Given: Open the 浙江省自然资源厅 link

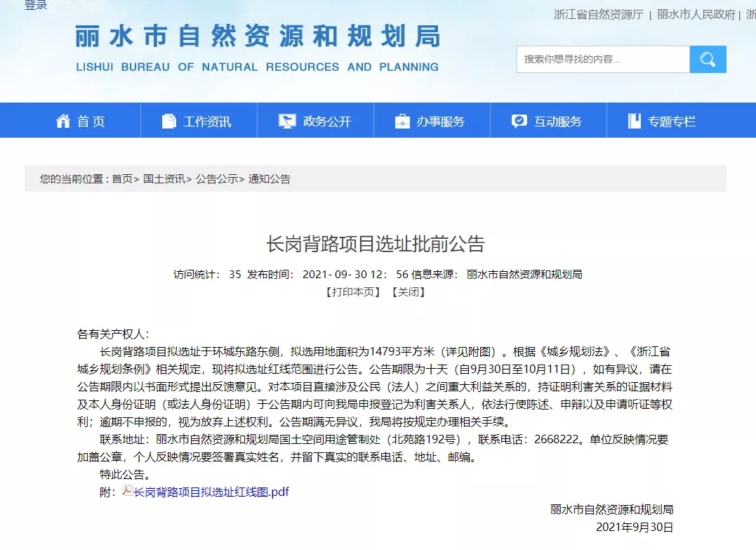Looking at the screenshot, I should tap(598, 15).
